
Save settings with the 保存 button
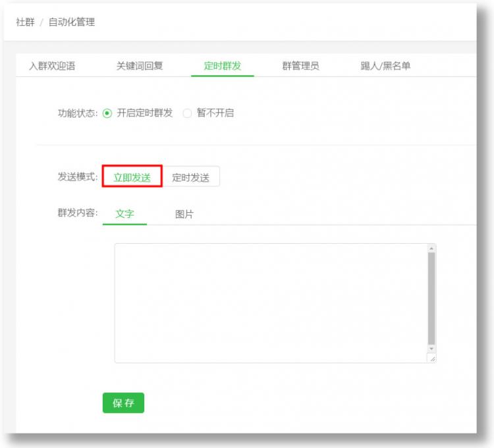pos(124,403)
